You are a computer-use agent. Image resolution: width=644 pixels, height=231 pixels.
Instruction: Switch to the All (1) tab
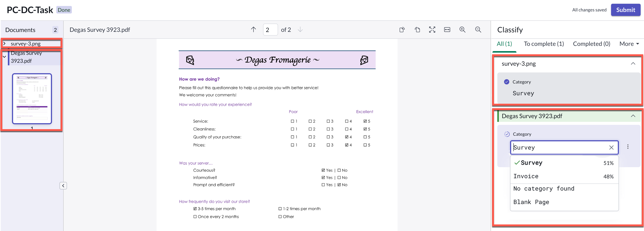tap(504, 44)
